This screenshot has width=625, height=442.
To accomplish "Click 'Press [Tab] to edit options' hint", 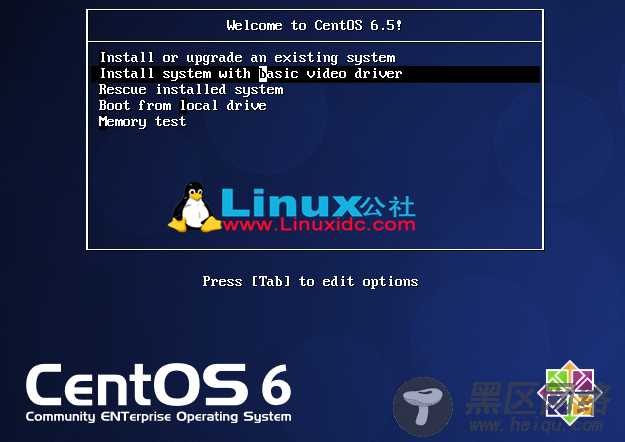I will click(311, 281).
